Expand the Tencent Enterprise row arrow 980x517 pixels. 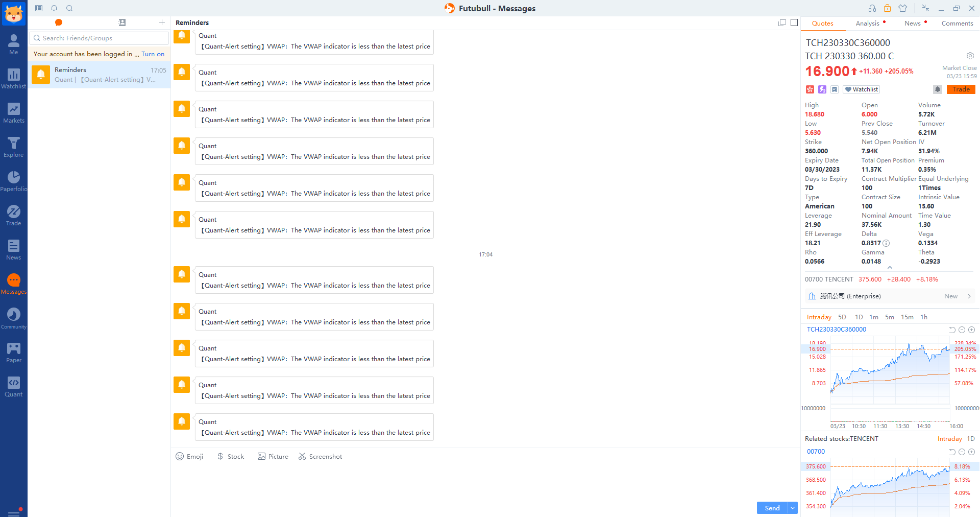[969, 296]
